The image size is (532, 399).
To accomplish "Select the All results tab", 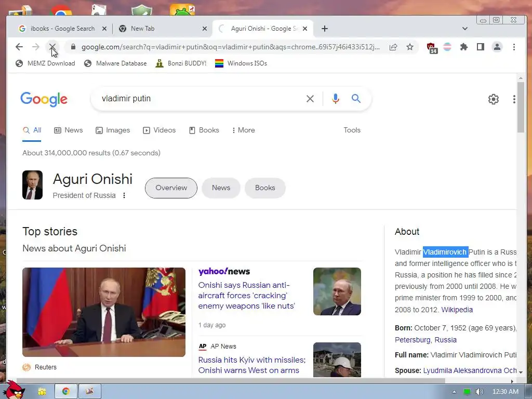I will 32,130.
